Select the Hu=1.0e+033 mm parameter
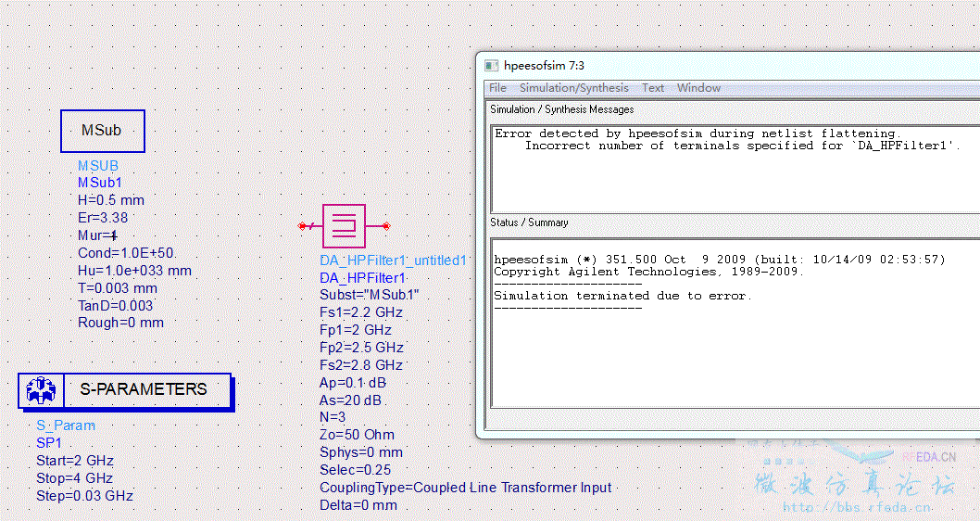The image size is (980, 521). tap(134, 271)
